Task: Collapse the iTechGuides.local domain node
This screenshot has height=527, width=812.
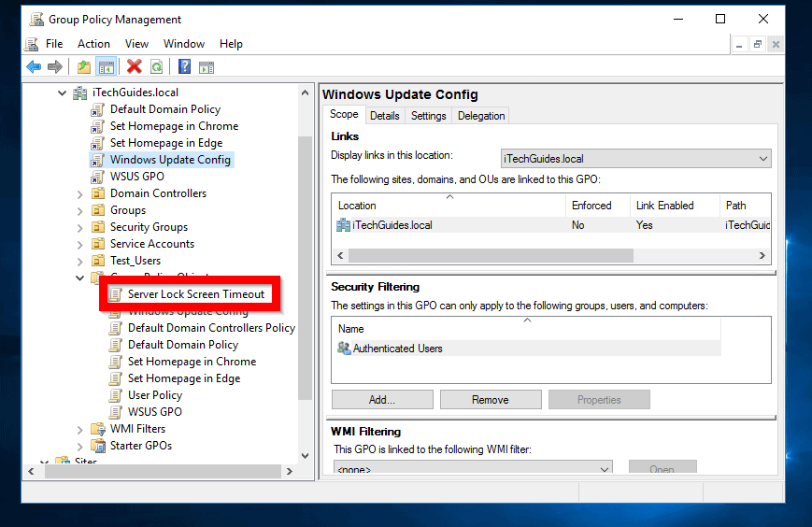Action: click(63, 93)
